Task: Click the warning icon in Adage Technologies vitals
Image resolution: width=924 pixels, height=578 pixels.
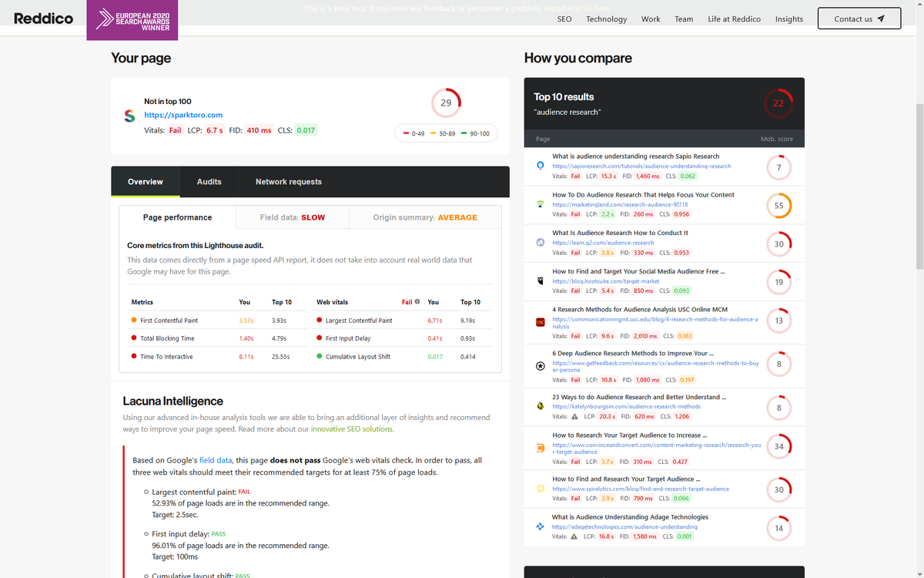Action: [574, 536]
